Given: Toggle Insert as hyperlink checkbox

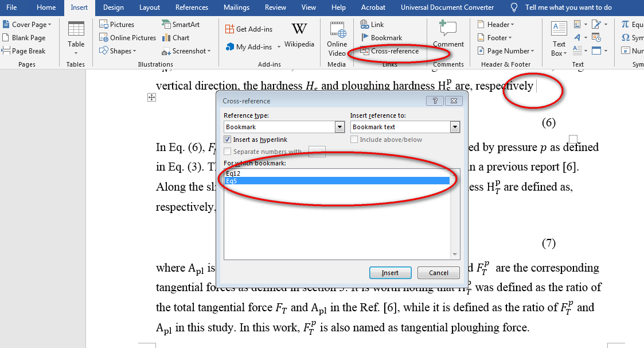Looking at the screenshot, I should point(228,140).
